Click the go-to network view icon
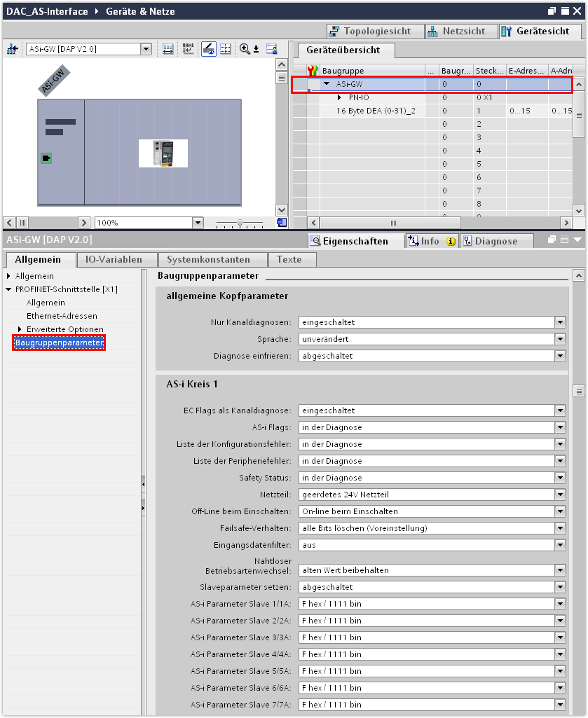Image resolution: width=588 pixels, height=718 pixels. 13,49
